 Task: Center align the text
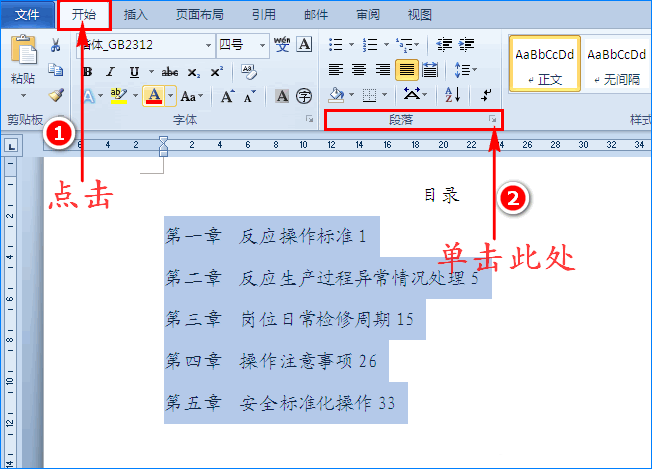pos(359,69)
